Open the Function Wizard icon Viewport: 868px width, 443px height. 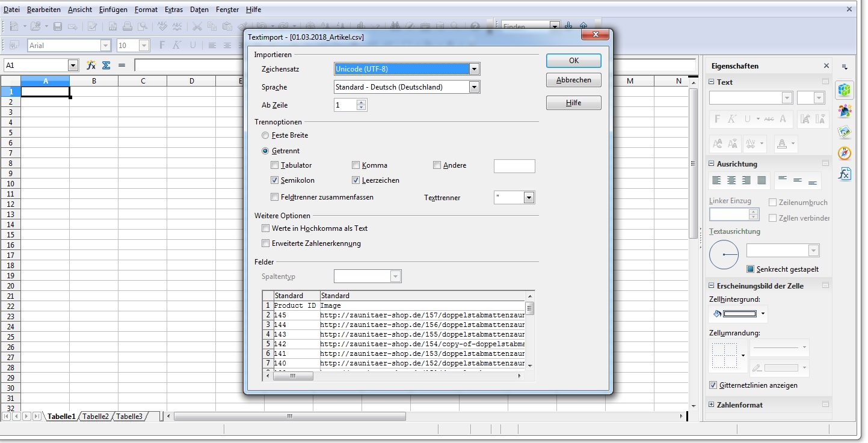coord(91,65)
